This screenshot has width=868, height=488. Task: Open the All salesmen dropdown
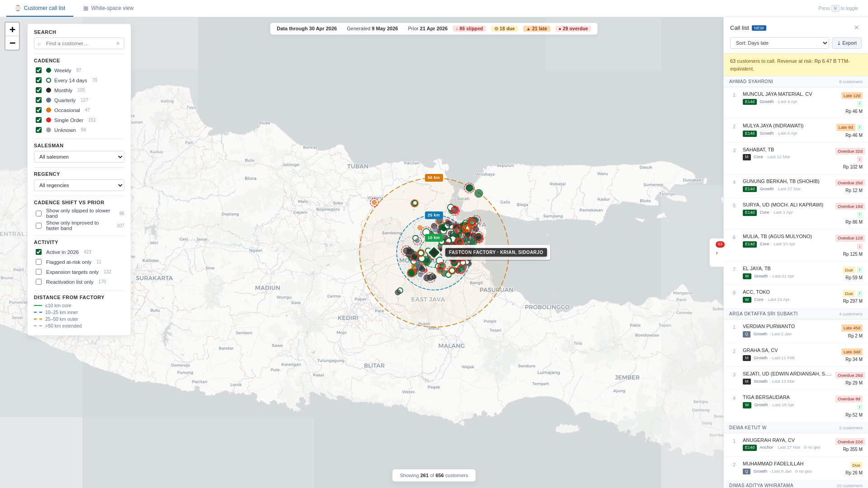point(79,157)
